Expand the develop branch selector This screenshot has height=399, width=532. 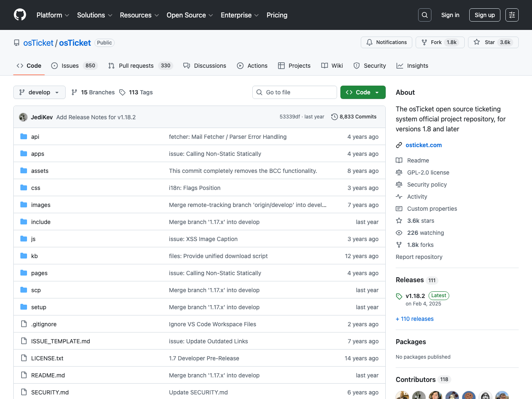[39, 92]
